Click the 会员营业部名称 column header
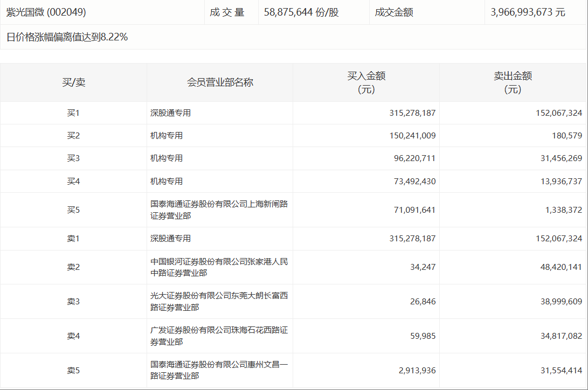 (220, 82)
